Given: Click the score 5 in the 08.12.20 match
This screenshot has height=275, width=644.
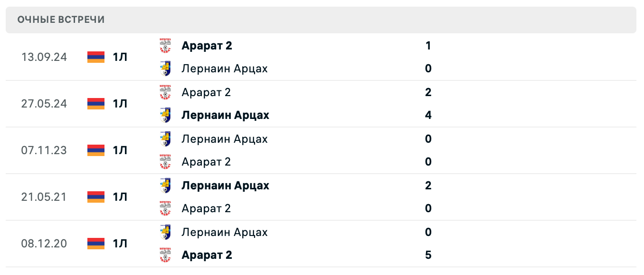Looking at the screenshot, I should tap(428, 255).
